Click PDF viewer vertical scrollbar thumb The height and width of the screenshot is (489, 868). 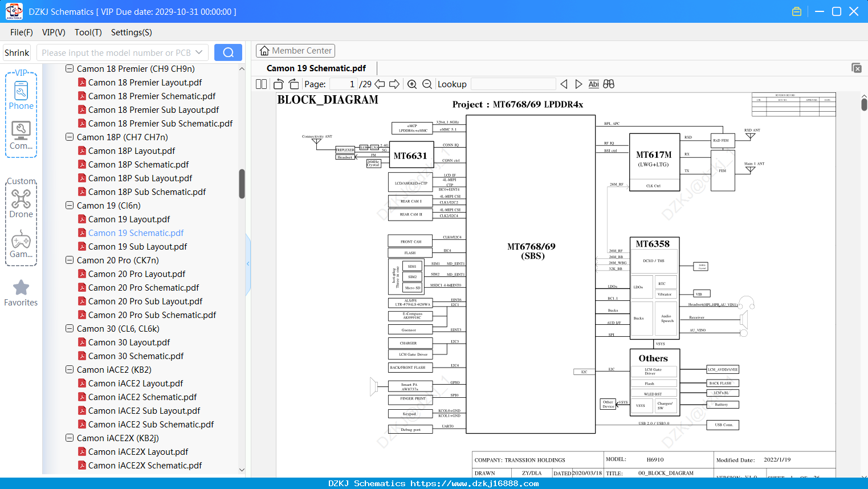tap(864, 104)
